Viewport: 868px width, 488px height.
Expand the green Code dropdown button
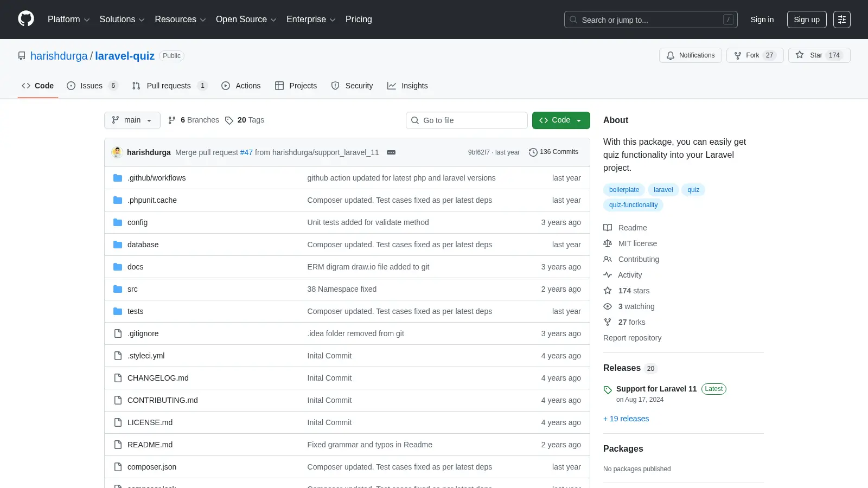[x=561, y=120]
